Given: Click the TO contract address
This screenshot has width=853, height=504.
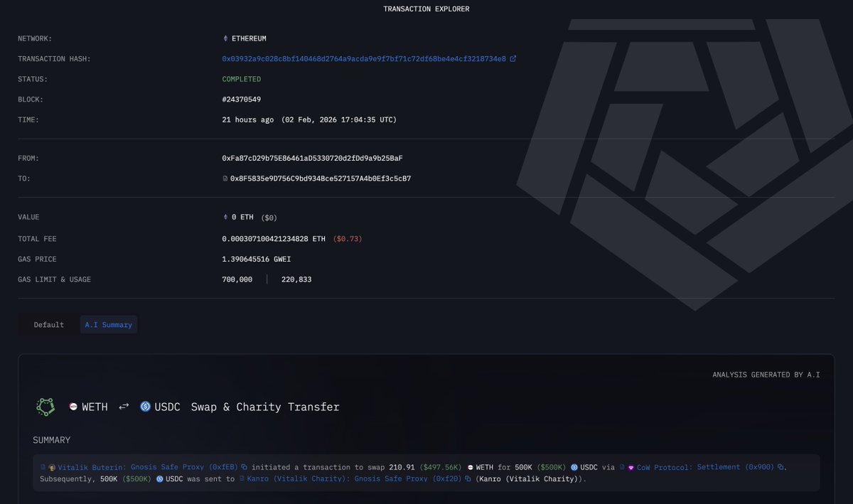Looking at the screenshot, I should coord(320,179).
